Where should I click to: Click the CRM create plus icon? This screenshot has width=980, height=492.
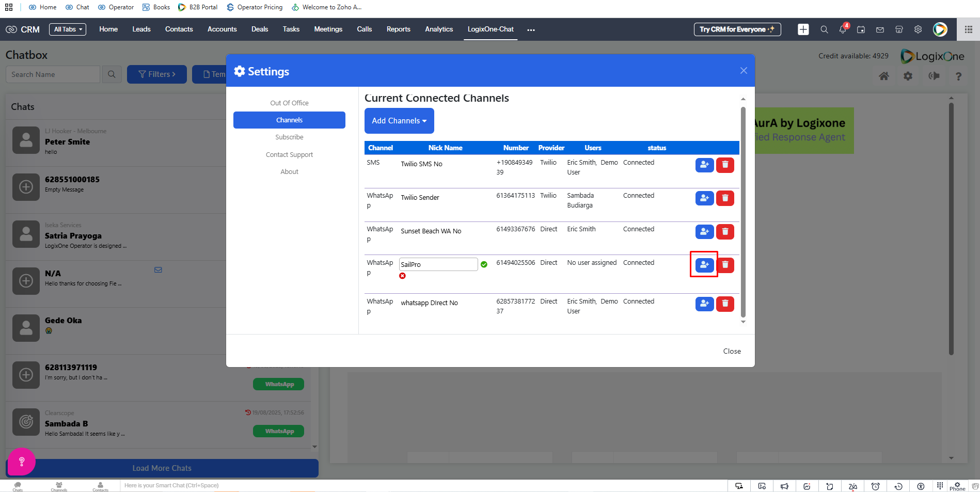pos(803,29)
